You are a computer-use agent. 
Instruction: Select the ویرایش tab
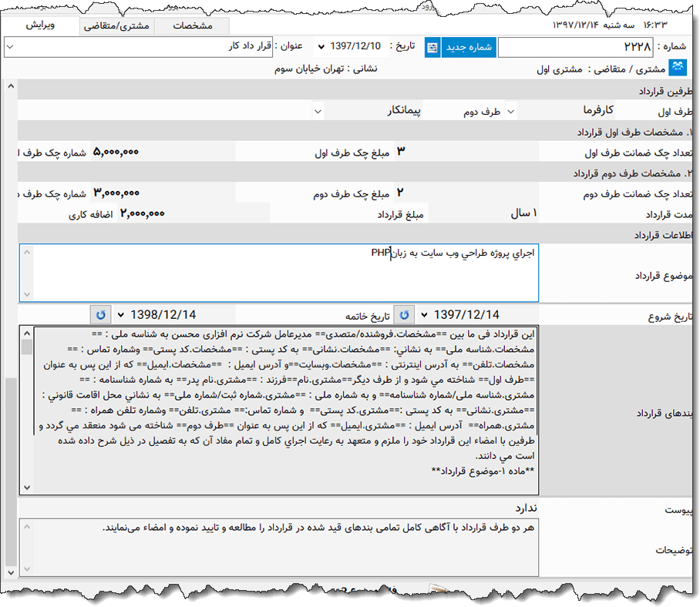pyautogui.click(x=40, y=25)
